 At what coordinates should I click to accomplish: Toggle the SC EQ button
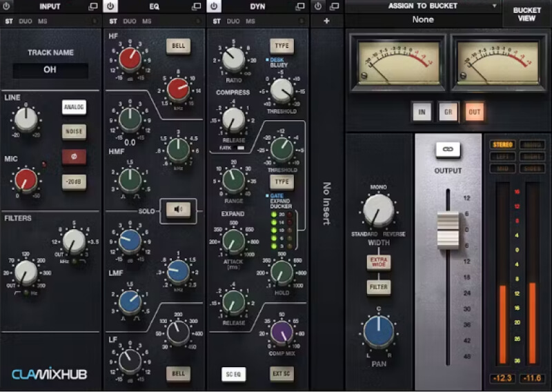233,374
